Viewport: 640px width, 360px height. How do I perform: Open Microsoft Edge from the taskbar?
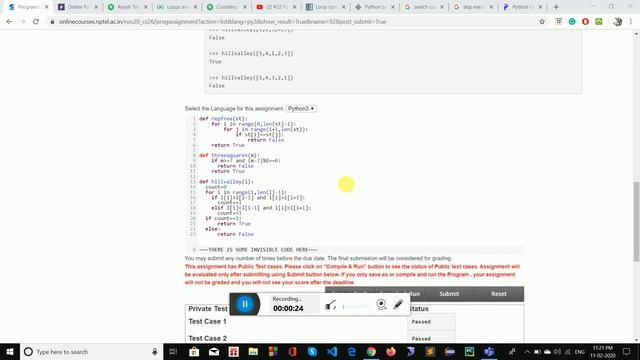pyautogui.click(x=351, y=351)
